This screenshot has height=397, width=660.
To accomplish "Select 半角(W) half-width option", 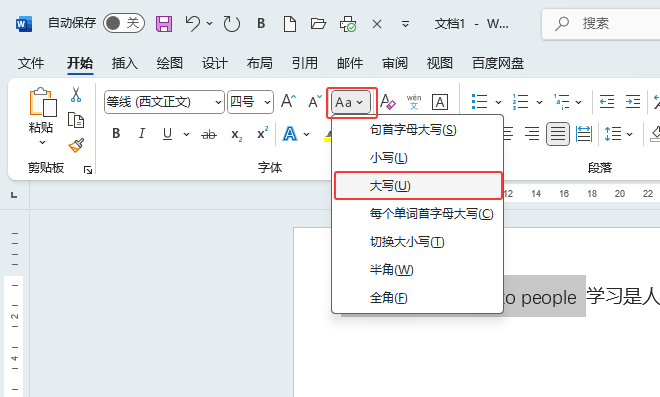I will point(418,269).
